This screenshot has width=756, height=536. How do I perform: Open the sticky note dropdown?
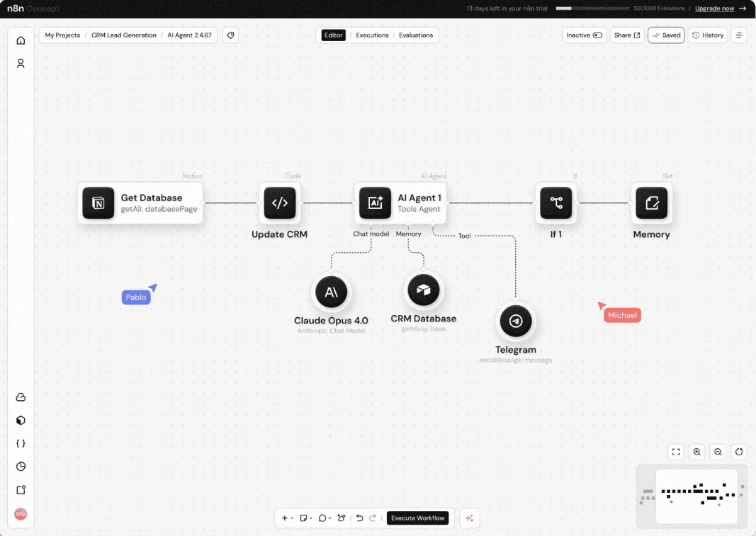pos(305,518)
